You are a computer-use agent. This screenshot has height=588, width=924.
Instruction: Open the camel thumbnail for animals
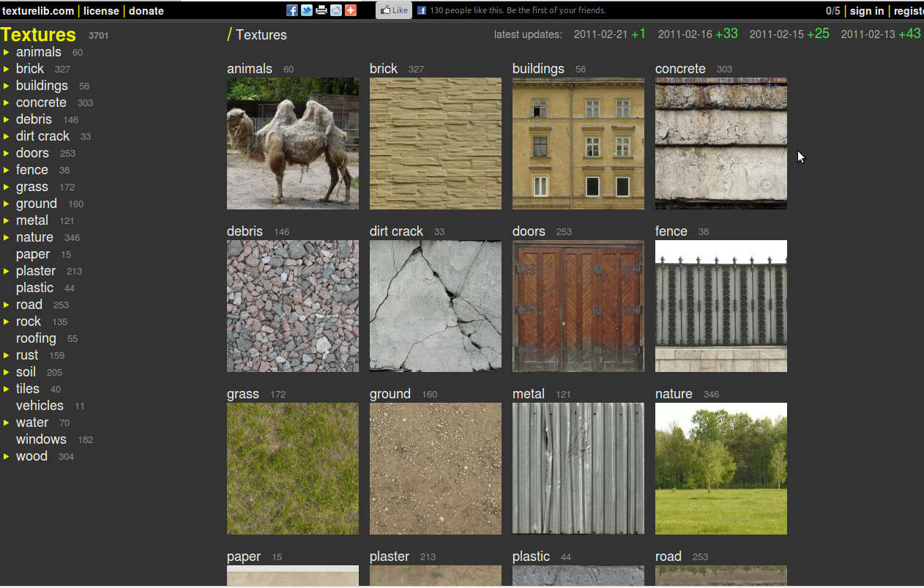pos(293,144)
